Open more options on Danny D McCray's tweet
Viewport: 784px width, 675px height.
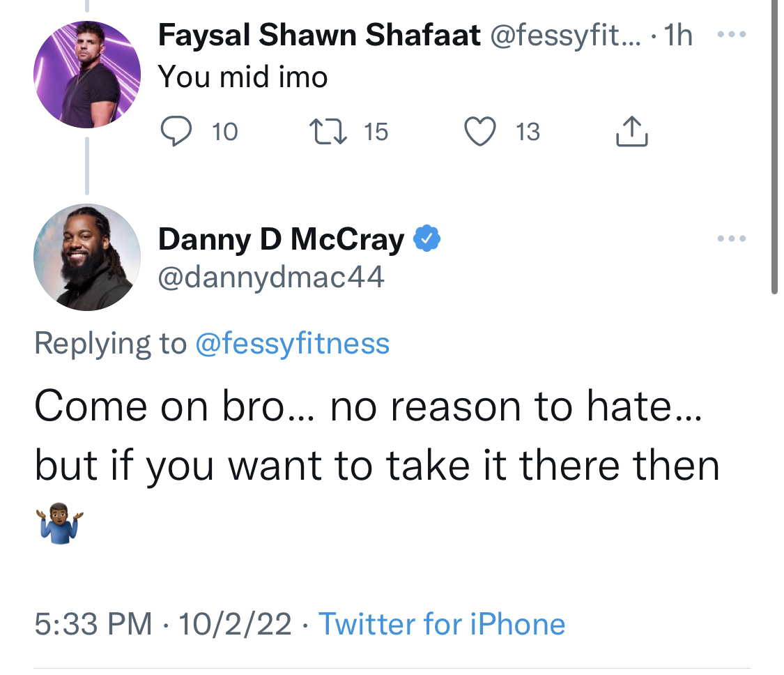[x=732, y=238]
